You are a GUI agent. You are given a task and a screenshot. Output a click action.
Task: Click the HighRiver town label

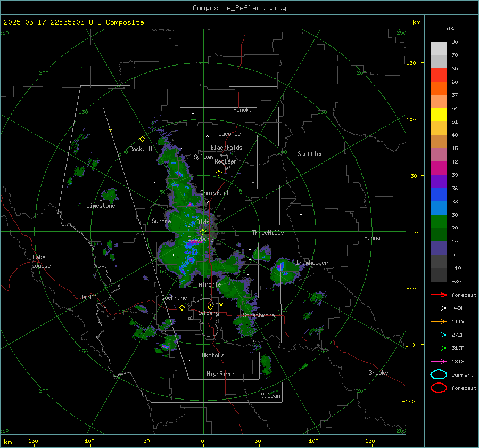221,374
